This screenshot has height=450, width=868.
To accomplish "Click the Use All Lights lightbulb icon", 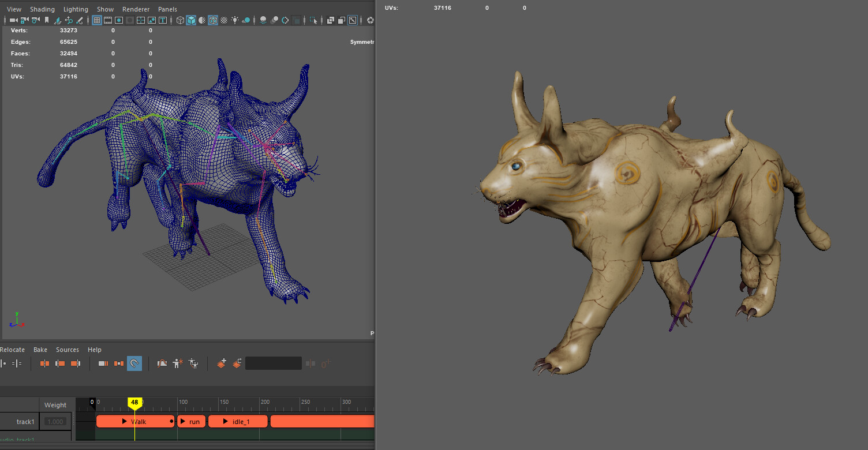I will coord(235,20).
